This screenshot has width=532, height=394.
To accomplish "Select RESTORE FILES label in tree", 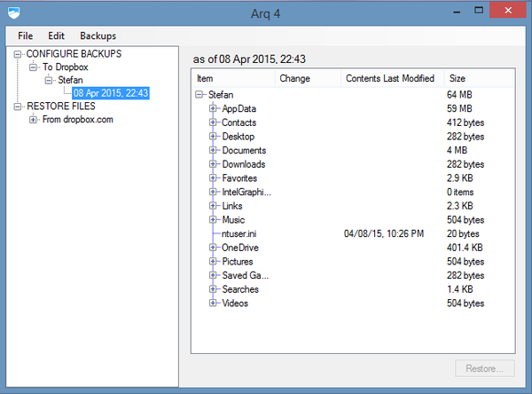I will pos(61,106).
